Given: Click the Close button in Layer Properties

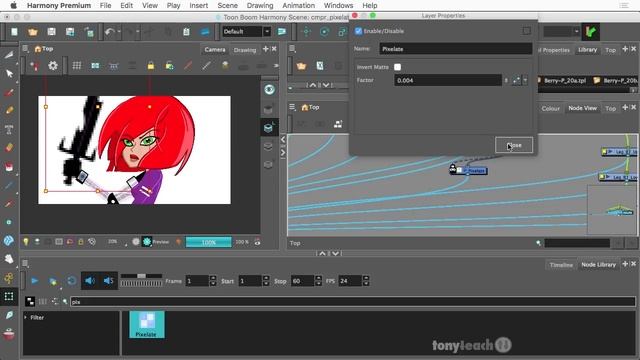Looking at the screenshot, I should pos(514,145).
